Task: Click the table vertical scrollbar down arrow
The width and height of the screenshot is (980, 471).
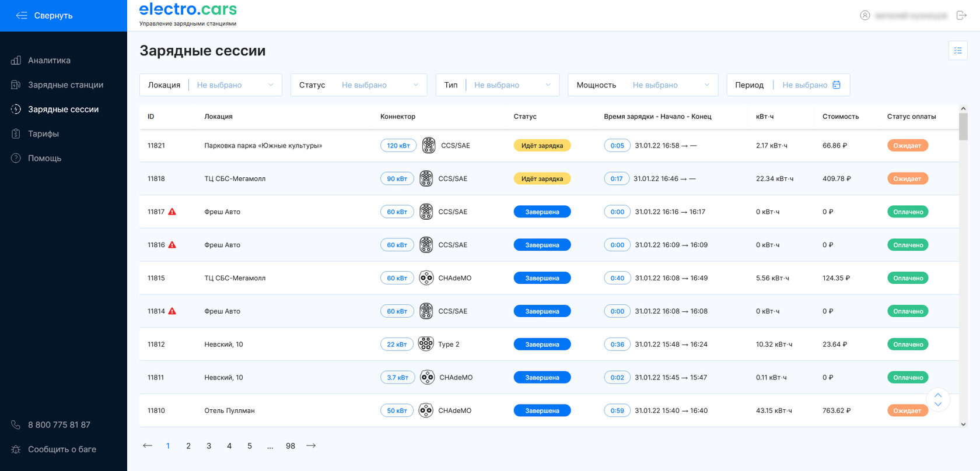Action: [963, 424]
